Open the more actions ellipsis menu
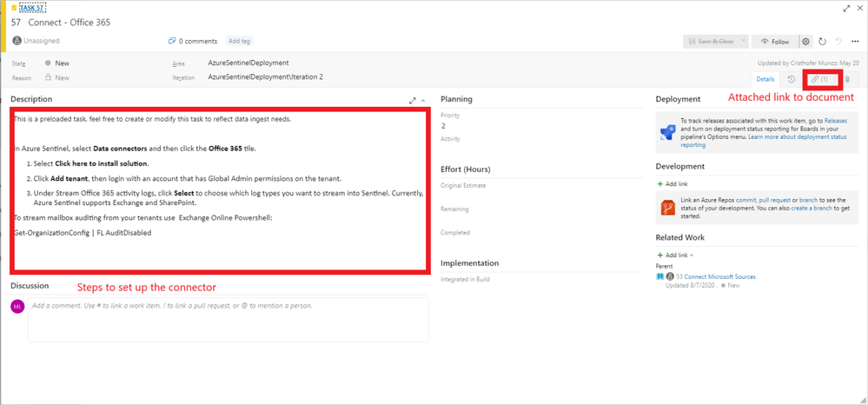The image size is (868, 405). point(855,42)
